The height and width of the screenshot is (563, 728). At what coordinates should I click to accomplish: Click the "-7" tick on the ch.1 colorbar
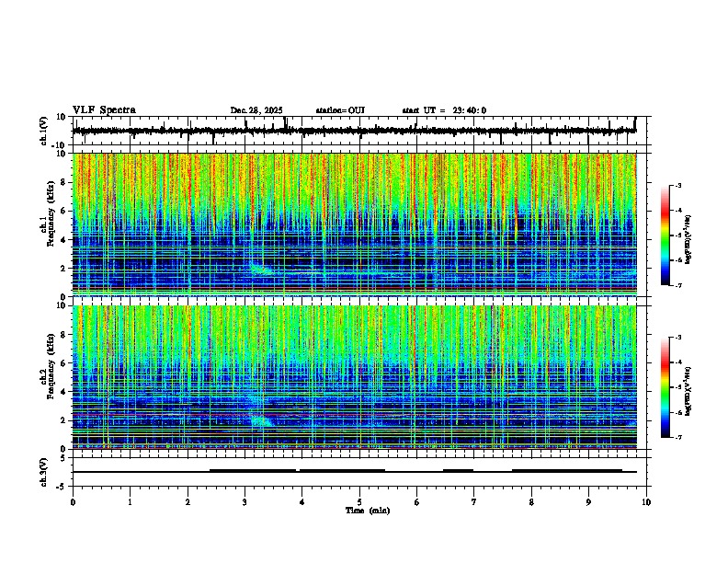[678, 285]
